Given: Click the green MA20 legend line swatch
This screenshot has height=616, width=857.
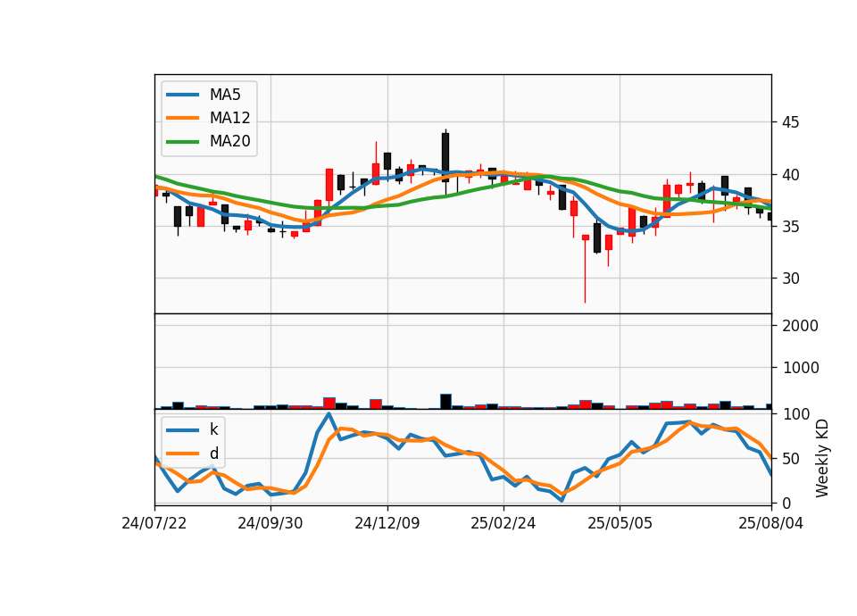Looking at the screenshot, I should (x=182, y=141).
